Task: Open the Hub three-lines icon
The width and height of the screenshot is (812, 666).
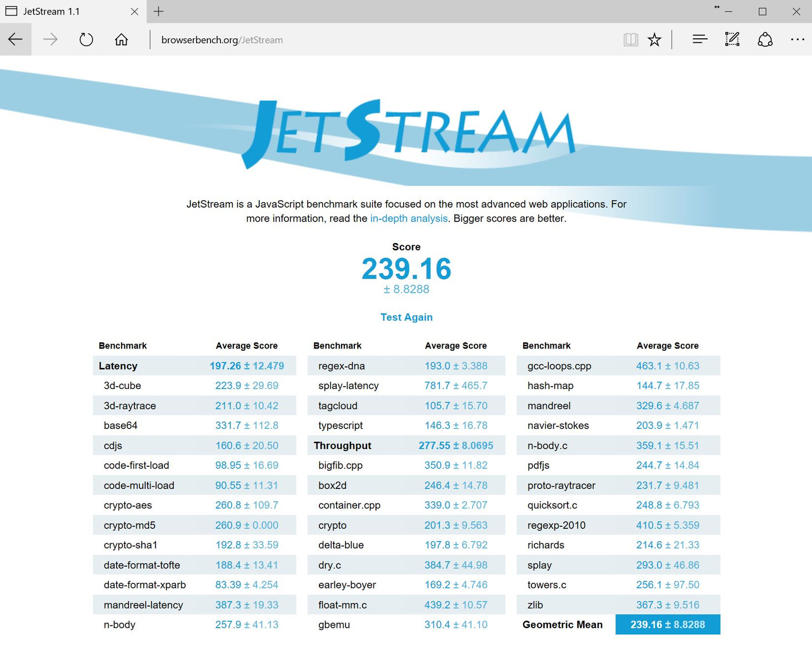Action: coord(700,39)
